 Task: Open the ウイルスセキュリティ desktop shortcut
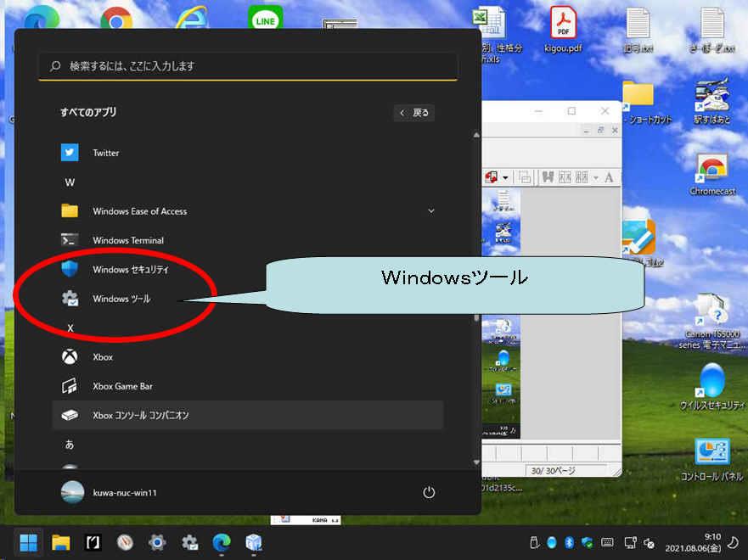click(712, 387)
